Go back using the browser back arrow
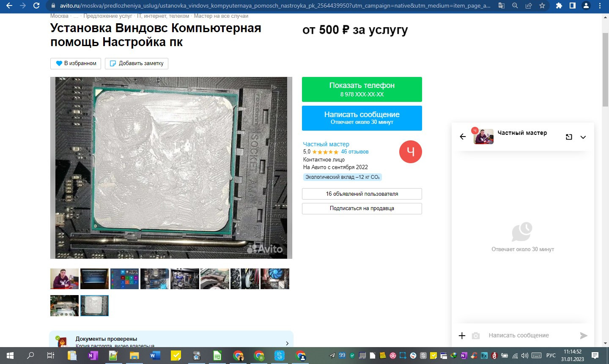 9,5
